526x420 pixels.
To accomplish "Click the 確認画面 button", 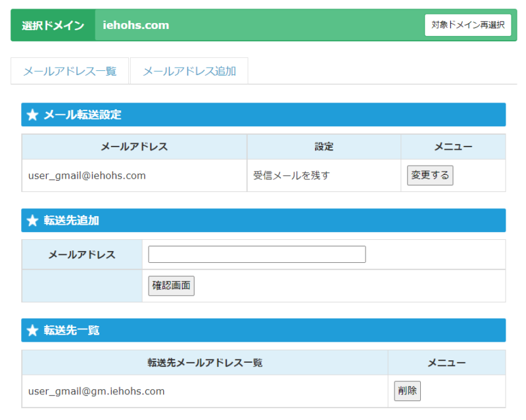I will pyautogui.click(x=171, y=285).
